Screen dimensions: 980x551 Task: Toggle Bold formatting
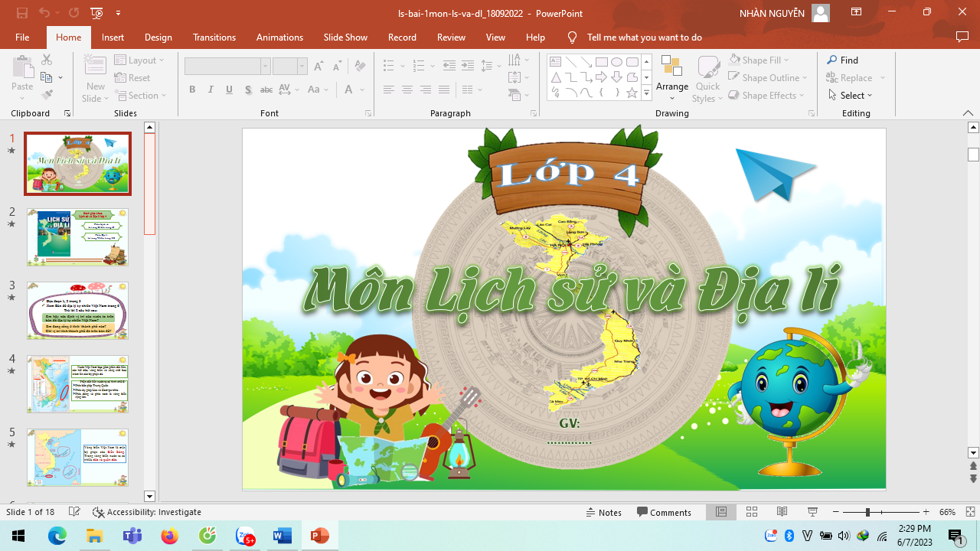click(x=192, y=90)
